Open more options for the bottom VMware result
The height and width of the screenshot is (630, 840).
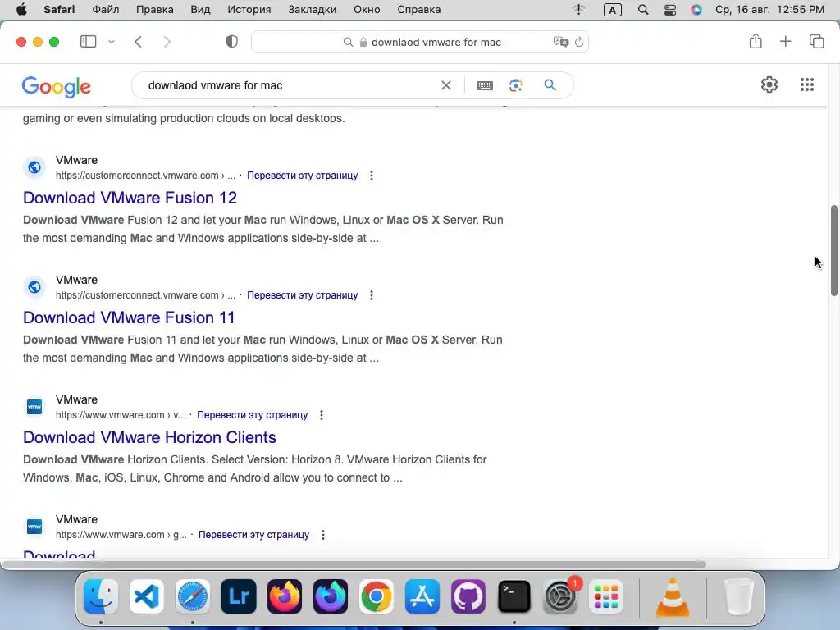tap(323, 535)
